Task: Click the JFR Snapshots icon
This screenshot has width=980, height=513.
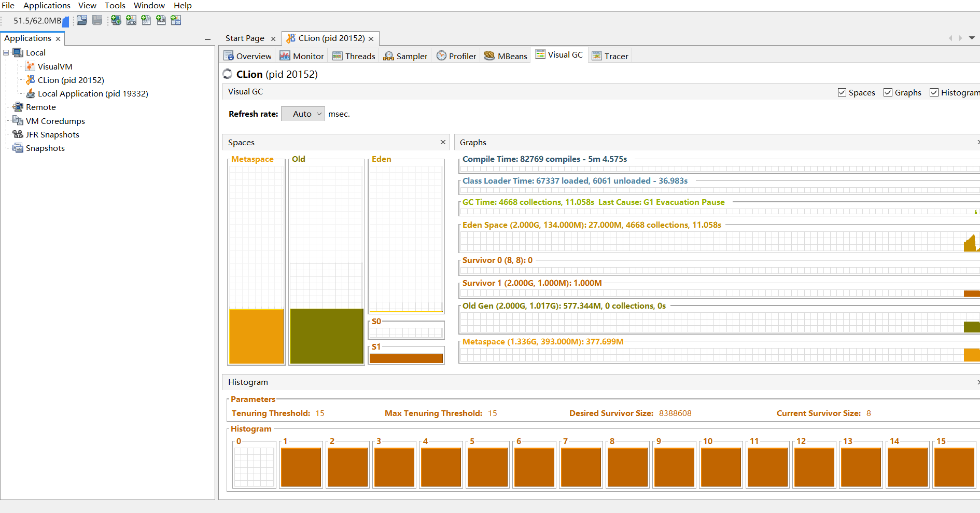Action: 18,134
